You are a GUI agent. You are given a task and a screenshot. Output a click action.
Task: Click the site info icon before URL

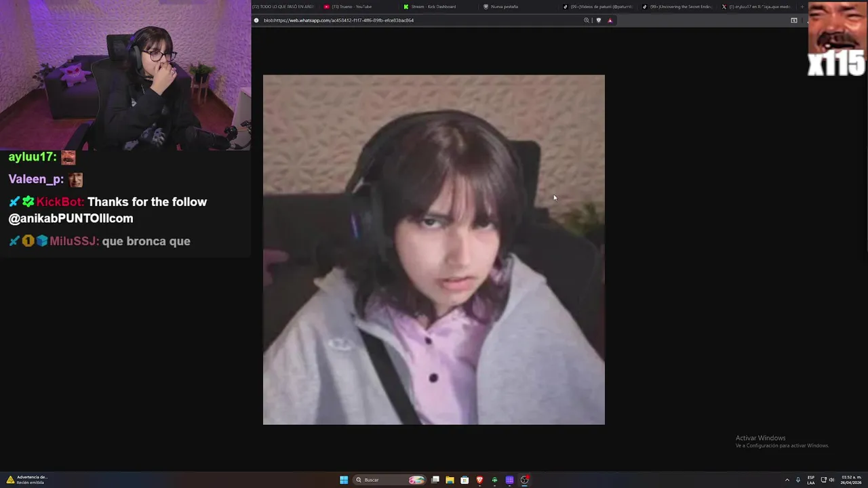[256, 20]
